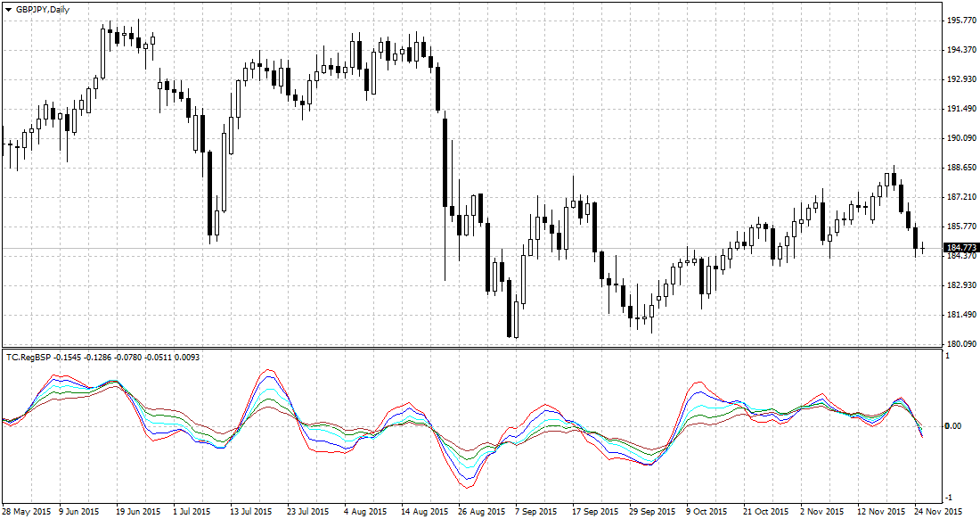Click indicator value -0.0780
The width and height of the screenshot is (980, 519).
click(x=127, y=357)
